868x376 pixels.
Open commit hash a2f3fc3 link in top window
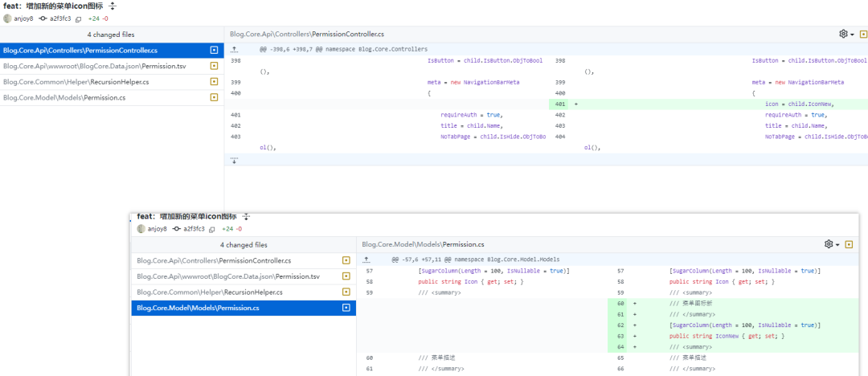pos(60,18)
